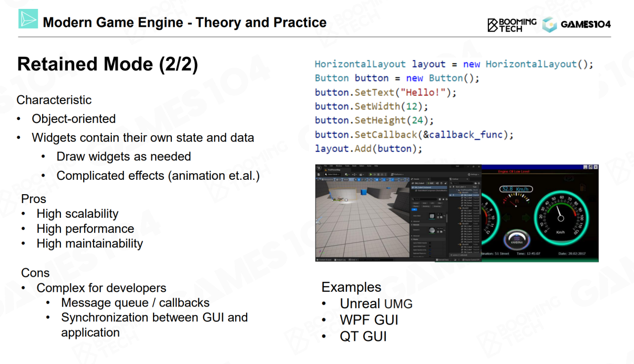Switch to the Details panel tab
Screen dimensions: 634x364
tap(416, 179)
